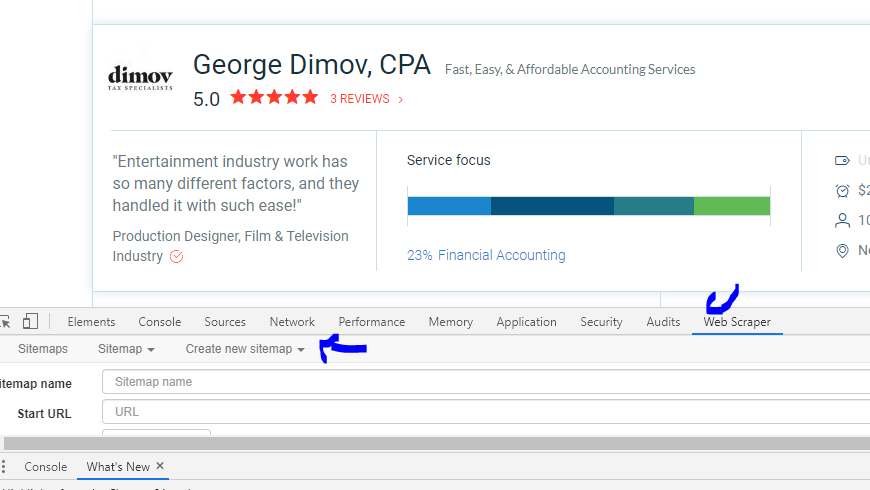Image resolution: width=870 pixels, height=490 pixels.
Task: Focus the Start URL input field
Action: click(486, 412)
